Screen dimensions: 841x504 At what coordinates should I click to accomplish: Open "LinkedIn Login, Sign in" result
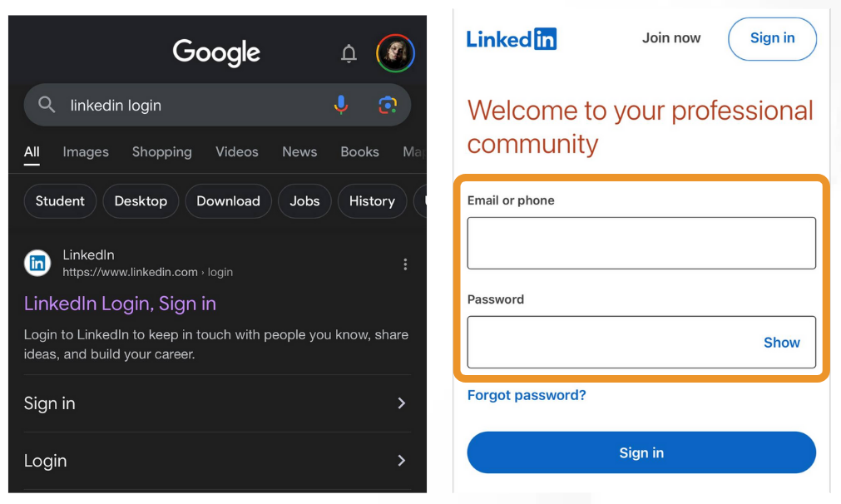120,304
